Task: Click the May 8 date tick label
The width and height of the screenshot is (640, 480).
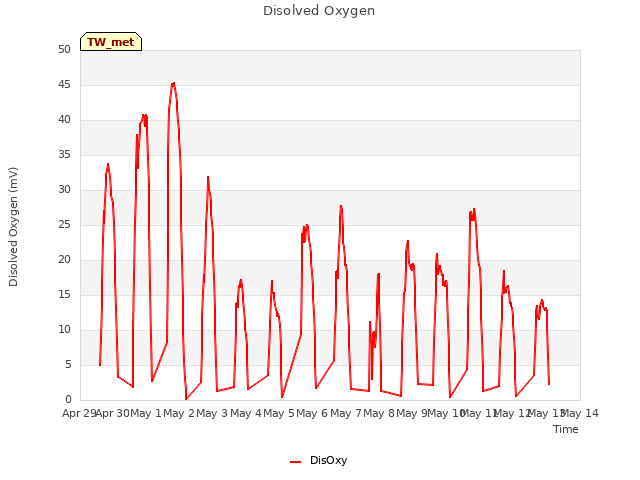Action: tap(379, 413)
